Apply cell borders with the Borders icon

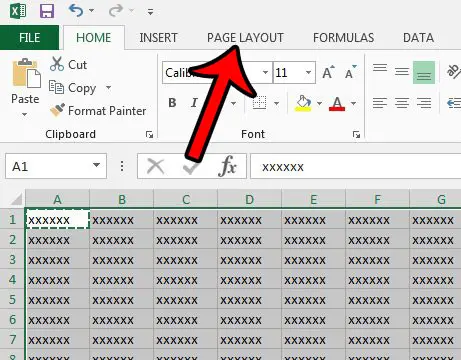260,103
